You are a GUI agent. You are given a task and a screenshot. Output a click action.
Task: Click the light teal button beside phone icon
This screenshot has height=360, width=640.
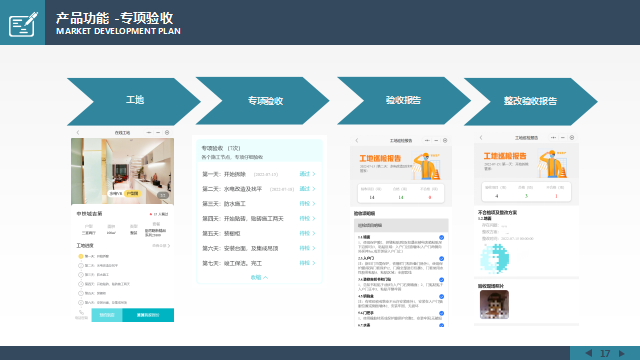107,315
